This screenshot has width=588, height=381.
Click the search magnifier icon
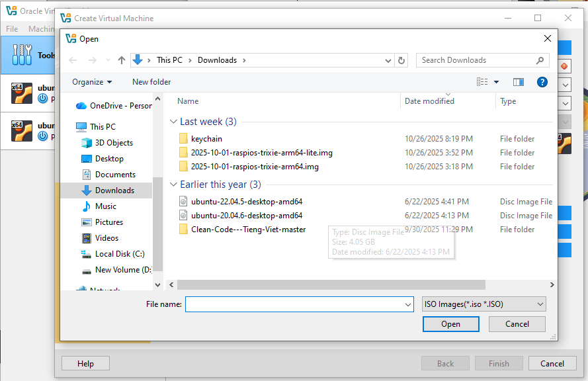click(x=540, y=60)
